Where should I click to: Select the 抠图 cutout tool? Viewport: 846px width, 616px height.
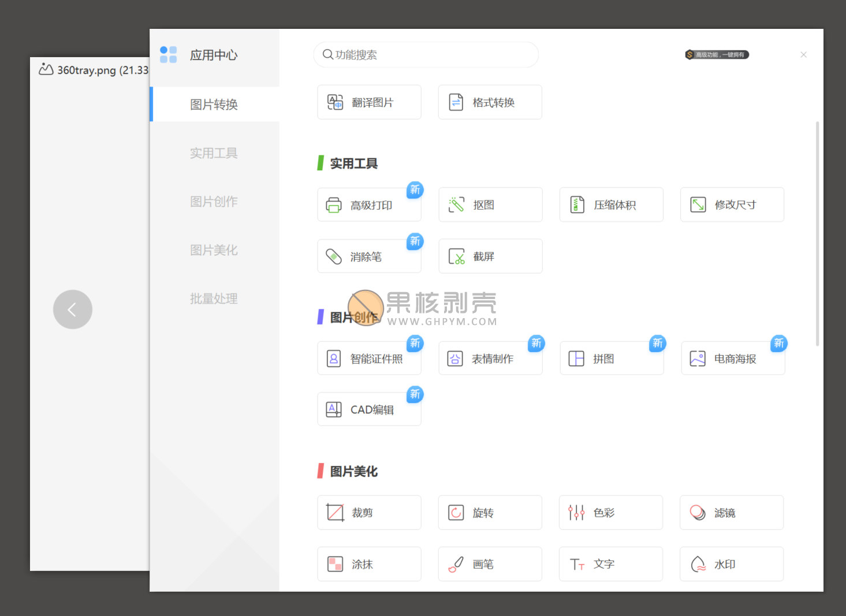pos(490,205)
